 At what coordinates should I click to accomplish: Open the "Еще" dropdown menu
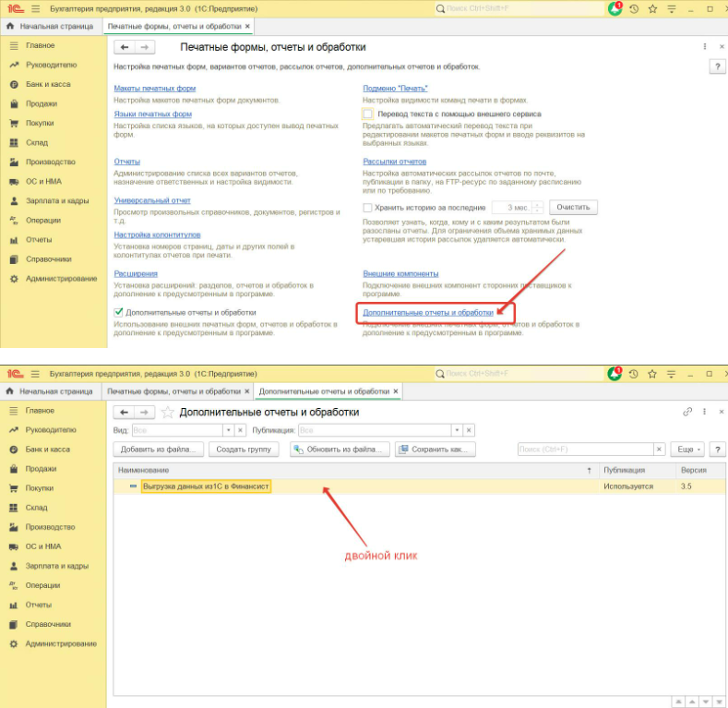[686, 450]
